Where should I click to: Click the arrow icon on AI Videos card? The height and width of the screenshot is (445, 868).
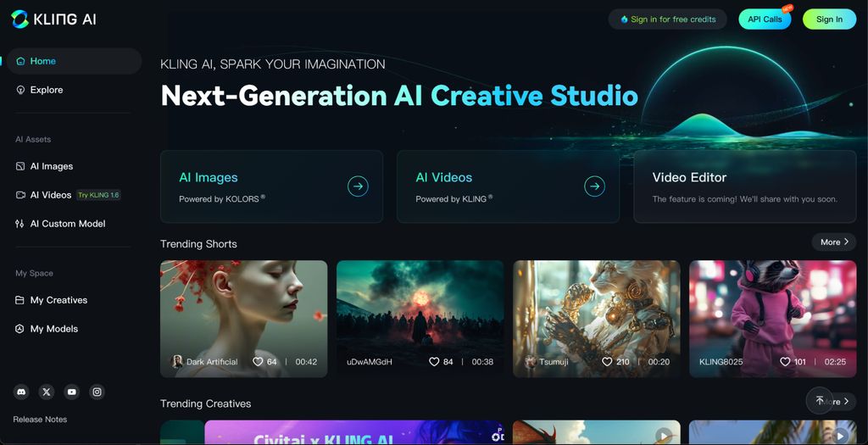tap(594, 186)
